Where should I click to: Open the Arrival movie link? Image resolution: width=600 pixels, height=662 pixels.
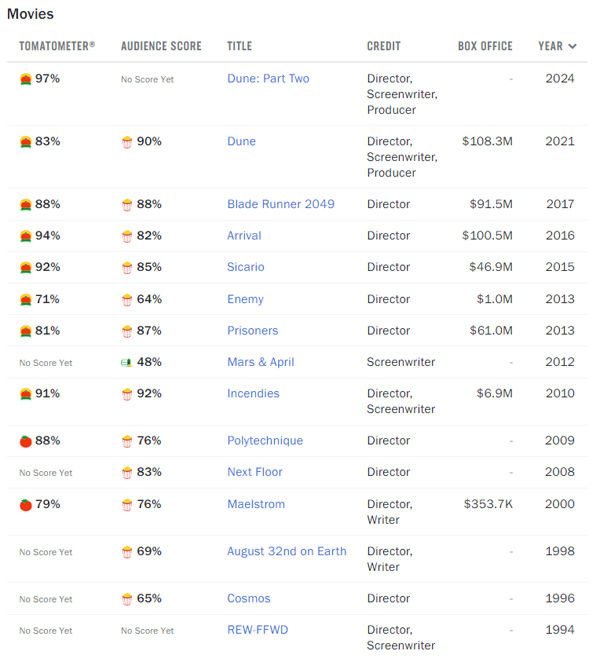[244, 236]
